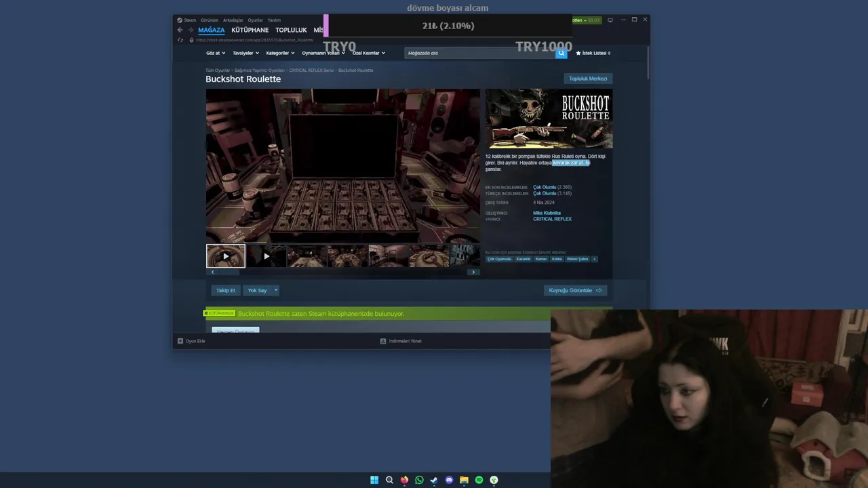The image size is (868, 488).
Task: Search the store with the magnifier button
Action: coord(561,53)
